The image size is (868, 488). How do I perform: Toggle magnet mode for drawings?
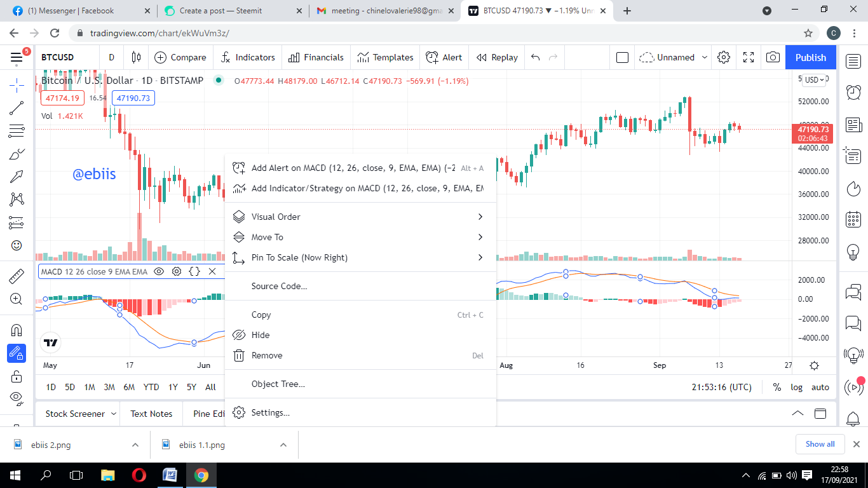[x=17, y=330]
